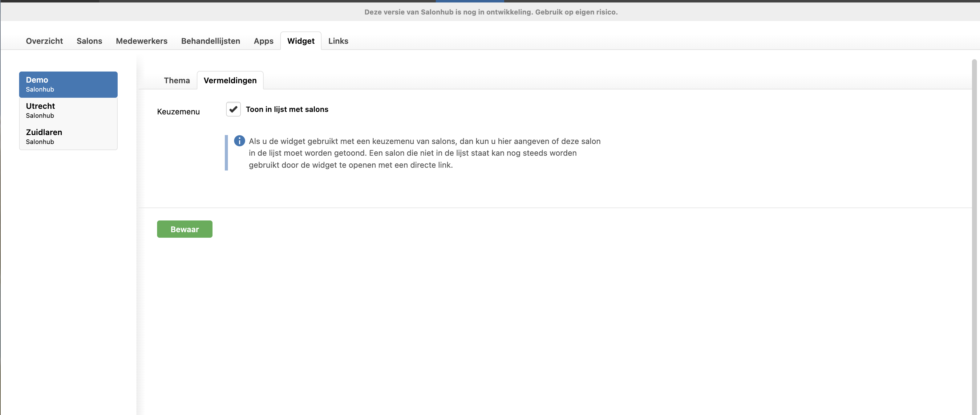Screen dimensions: 980x415
Task: Toggle 'Toon in lijst met salons' checkbox
Action: (233, 109)
